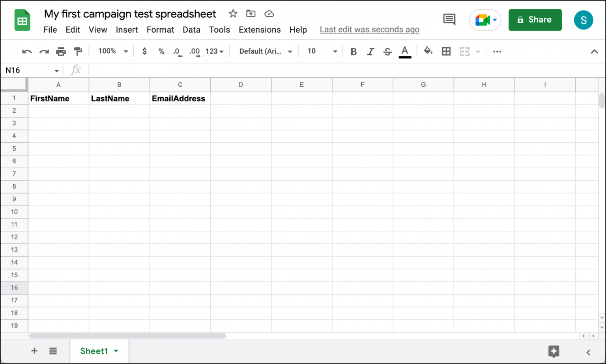Click the Print icon

(x=61, y=51)
